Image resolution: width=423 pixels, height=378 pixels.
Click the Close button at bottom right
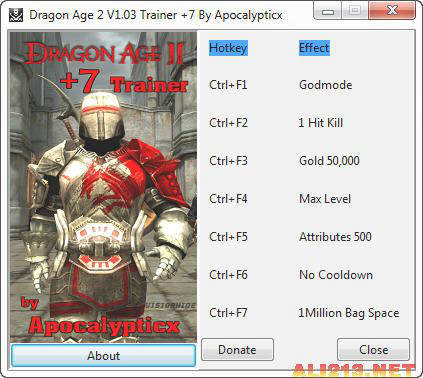(373, 350)
